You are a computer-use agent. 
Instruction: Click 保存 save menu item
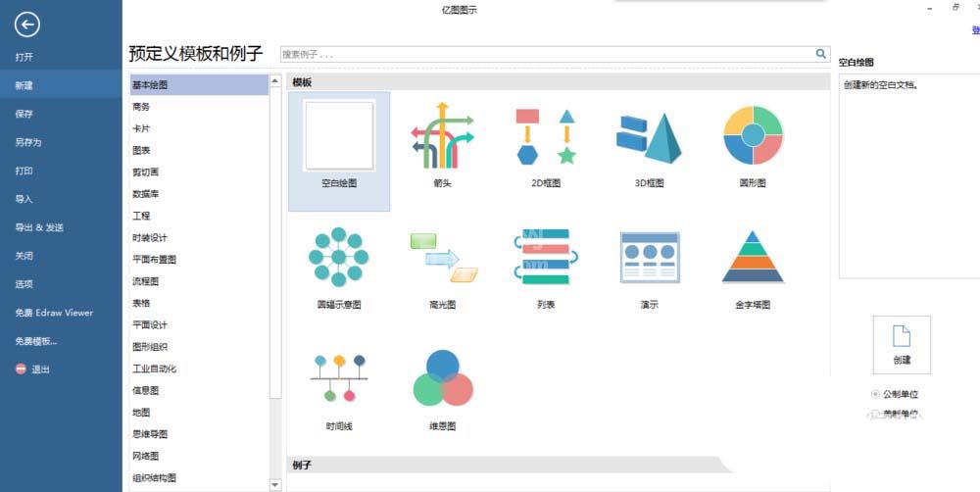tap(24, 114)
